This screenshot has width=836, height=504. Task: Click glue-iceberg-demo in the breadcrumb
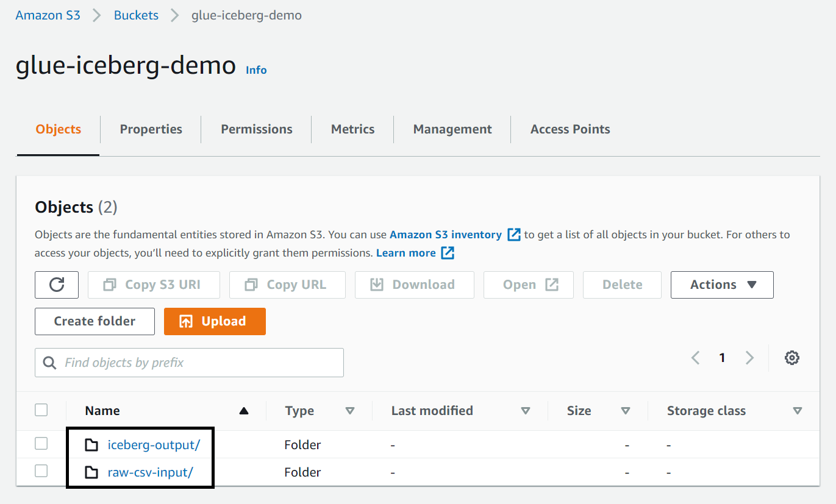tap(246, 15)
